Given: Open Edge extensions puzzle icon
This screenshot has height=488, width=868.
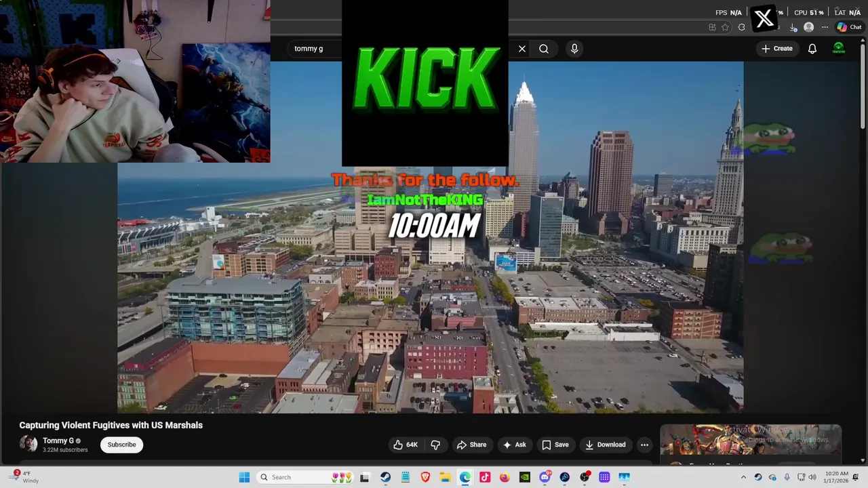Looking at the screenshot, I should click(x=741, y=27).
